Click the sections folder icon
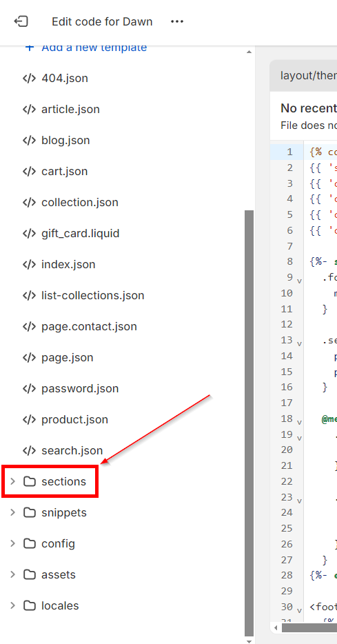 coord(30,481)
